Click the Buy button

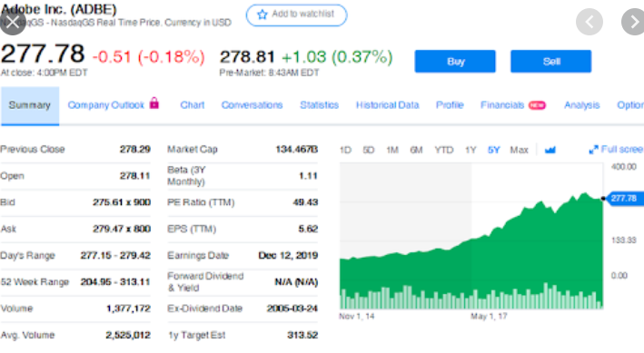point(455,61)
